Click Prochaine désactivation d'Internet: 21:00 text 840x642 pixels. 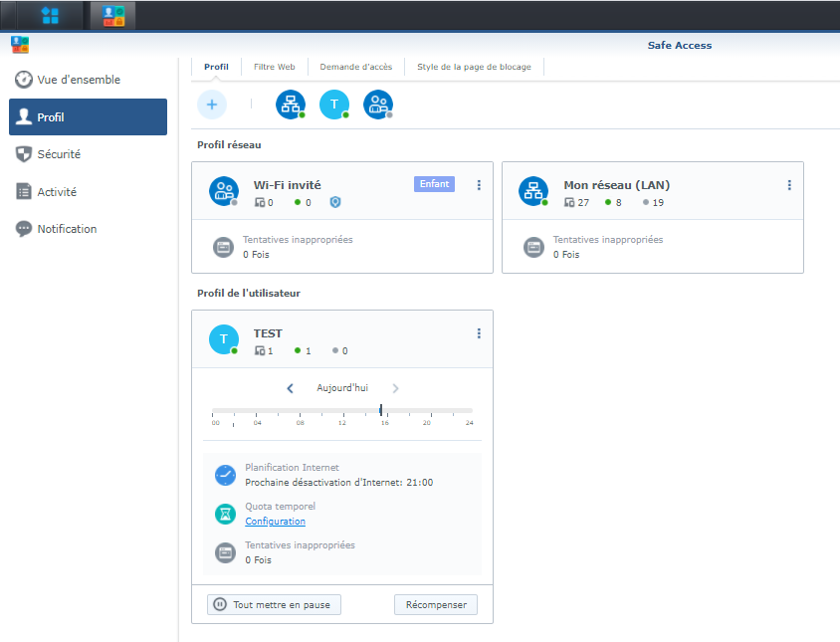pos(339,483)
